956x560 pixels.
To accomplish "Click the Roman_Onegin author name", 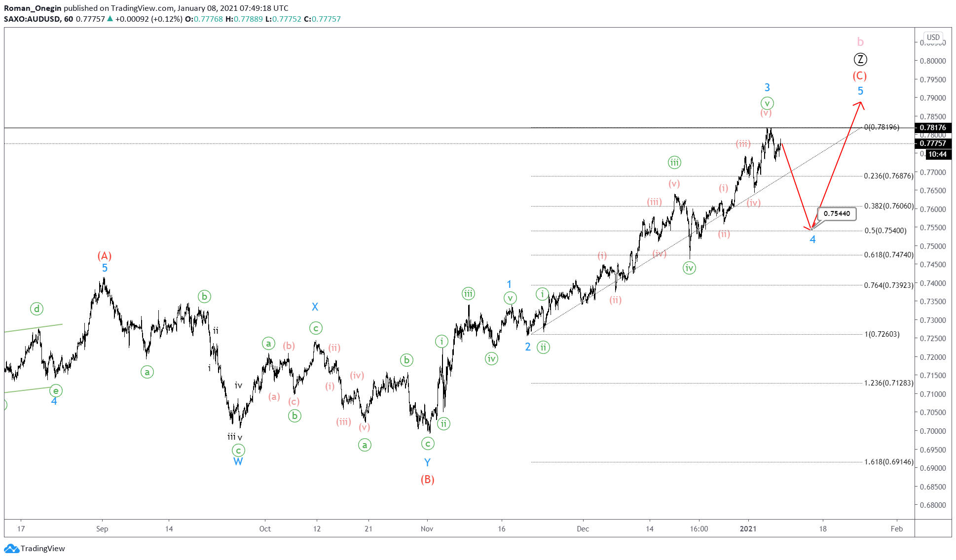I will tap(33, 8).
